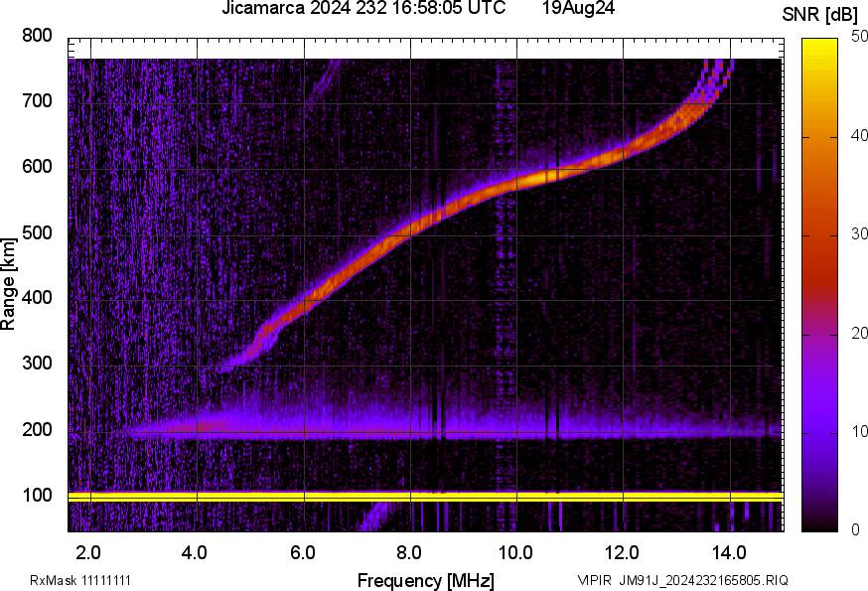Click the Jicamarca timestamp title text
Screen dimensions: 868x591
pyautogui.click(x=369, y=10)
